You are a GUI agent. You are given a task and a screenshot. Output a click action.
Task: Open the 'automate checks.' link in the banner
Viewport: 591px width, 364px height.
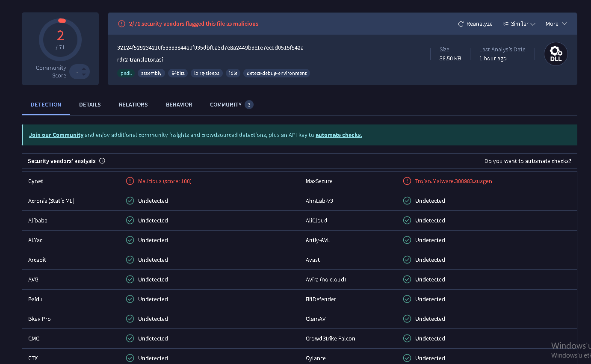click(x=339, y=135)
